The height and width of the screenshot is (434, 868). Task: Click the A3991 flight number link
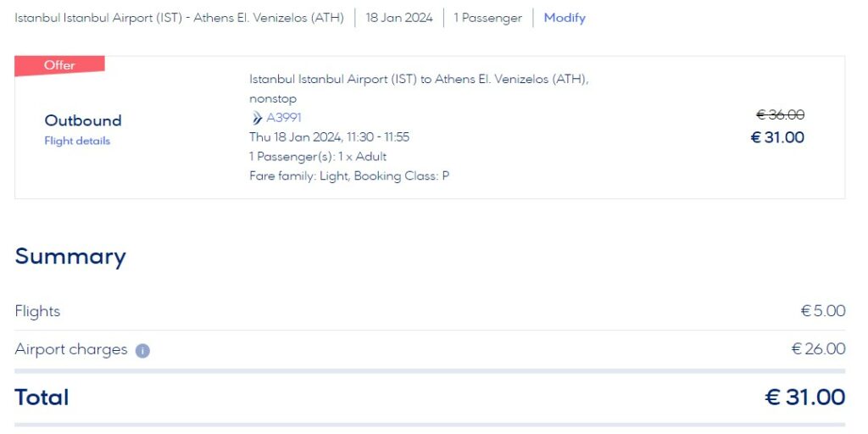(283, 118)
